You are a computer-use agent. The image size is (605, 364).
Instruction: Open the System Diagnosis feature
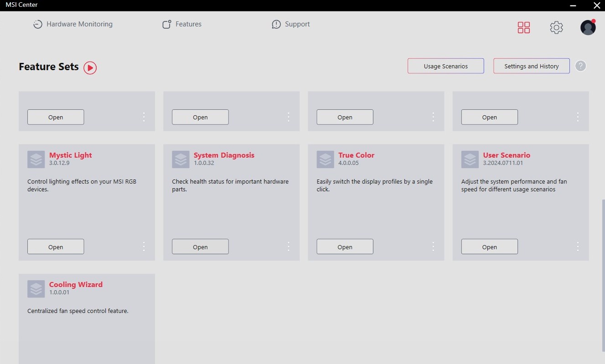(200, 246)
